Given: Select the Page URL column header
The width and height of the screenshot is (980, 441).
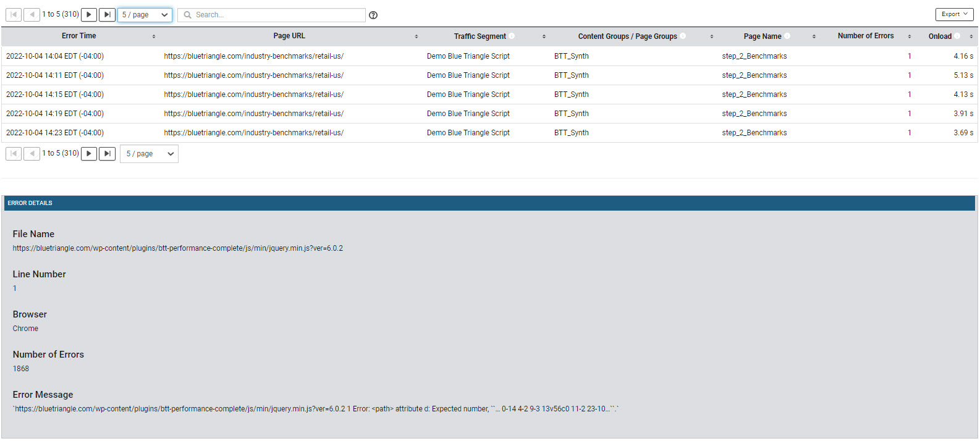Looking at the screenshot, I should (289, 36).
